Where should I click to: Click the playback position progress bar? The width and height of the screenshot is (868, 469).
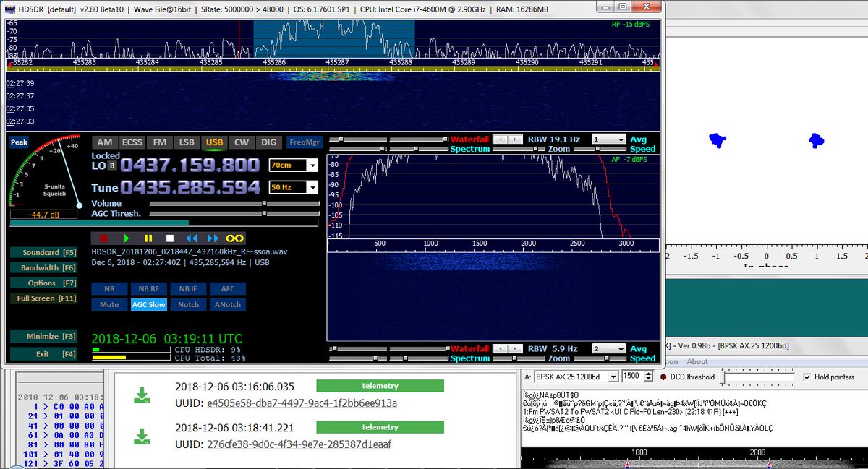(x=165, y=223)
